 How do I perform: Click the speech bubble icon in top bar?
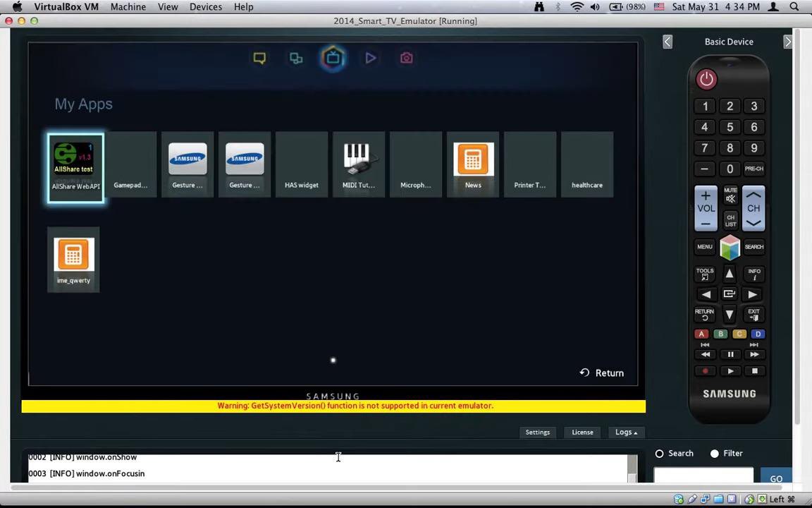[x=259, y=58]
